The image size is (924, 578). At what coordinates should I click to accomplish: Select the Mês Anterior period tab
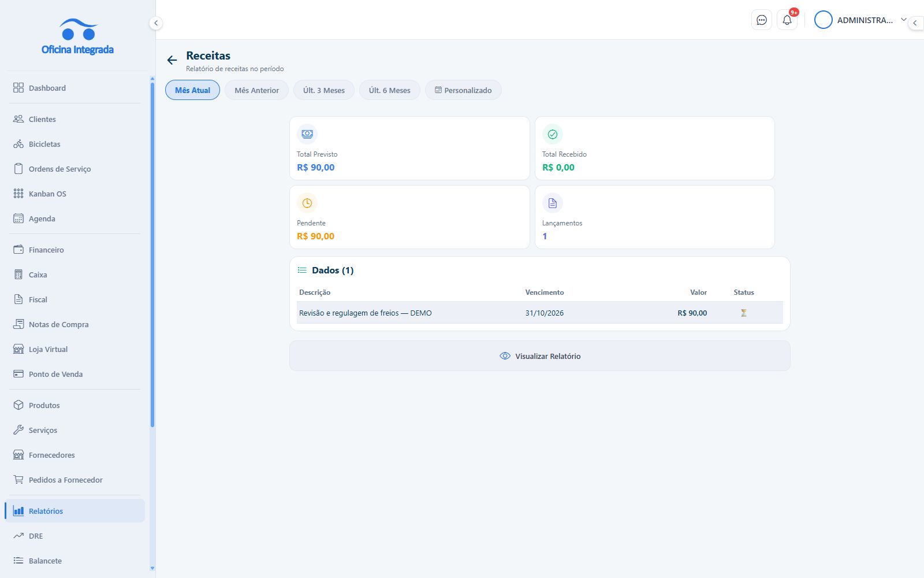[x=256, y=90]
